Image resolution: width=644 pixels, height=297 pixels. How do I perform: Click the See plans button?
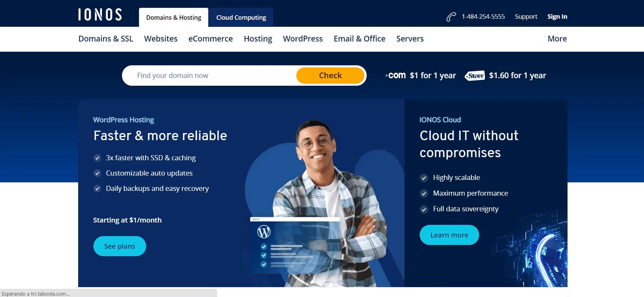[120, 246]
